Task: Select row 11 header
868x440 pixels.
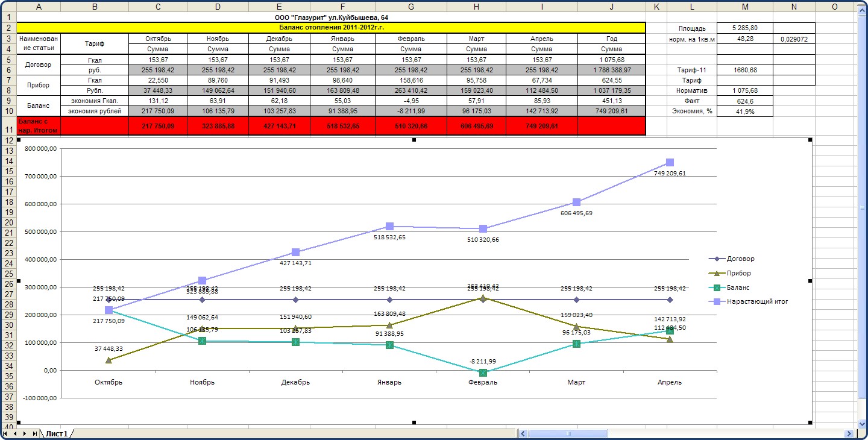Action: pyautogui.click(x=8, y=126)
